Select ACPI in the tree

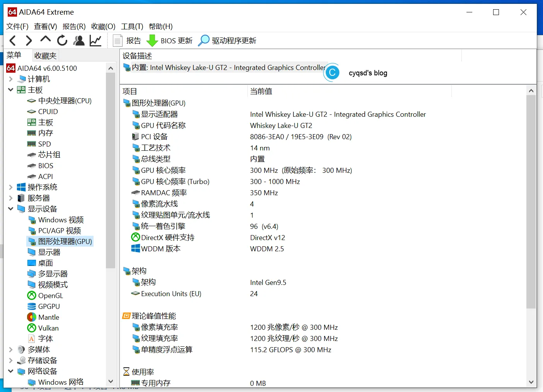[40, 176]
